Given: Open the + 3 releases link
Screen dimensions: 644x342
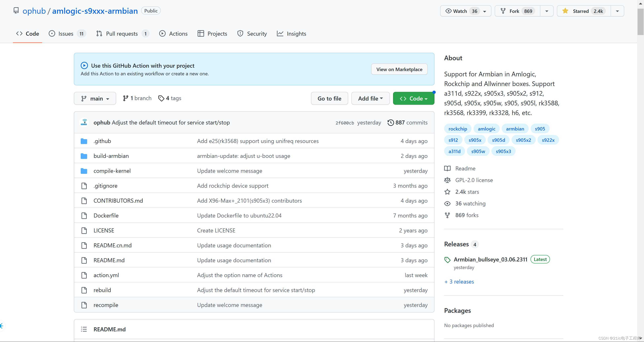Looking at the screenshot, I should tap(459, 282).
